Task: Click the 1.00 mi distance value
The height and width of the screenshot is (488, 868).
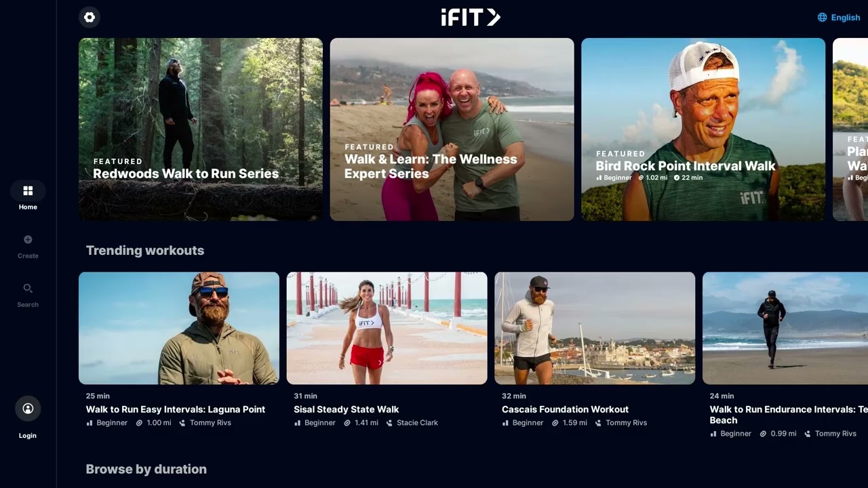Action: coord(159,423)
